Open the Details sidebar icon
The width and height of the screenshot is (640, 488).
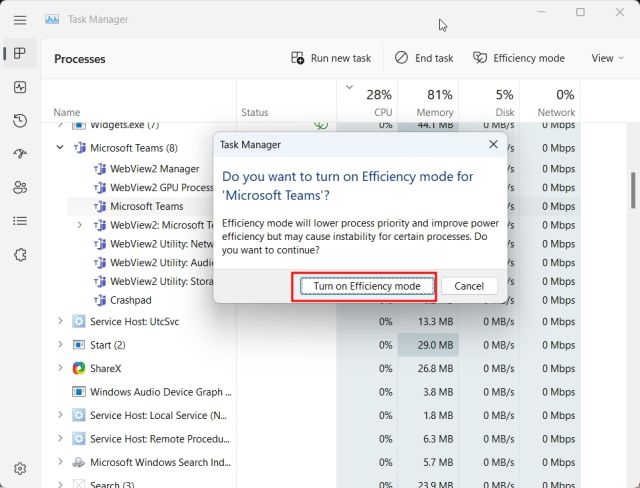point(20,220)
